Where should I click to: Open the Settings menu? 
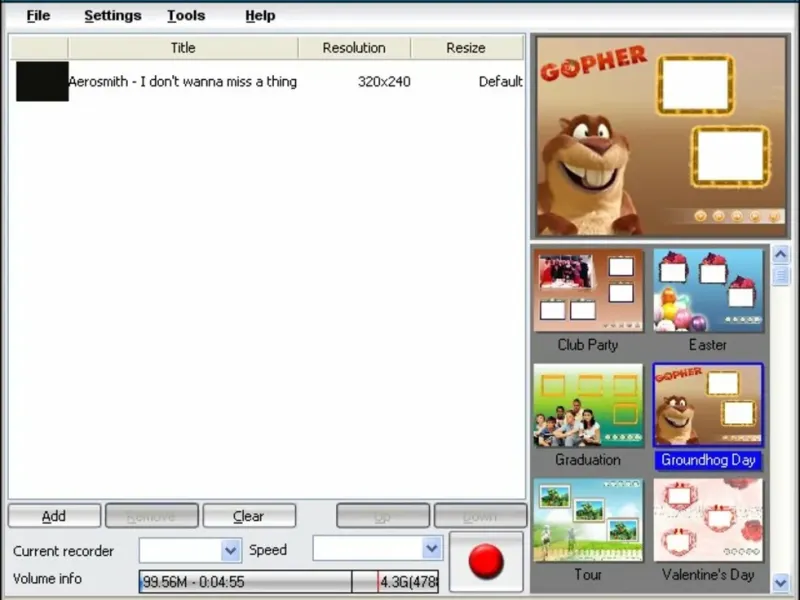(113, 16)
